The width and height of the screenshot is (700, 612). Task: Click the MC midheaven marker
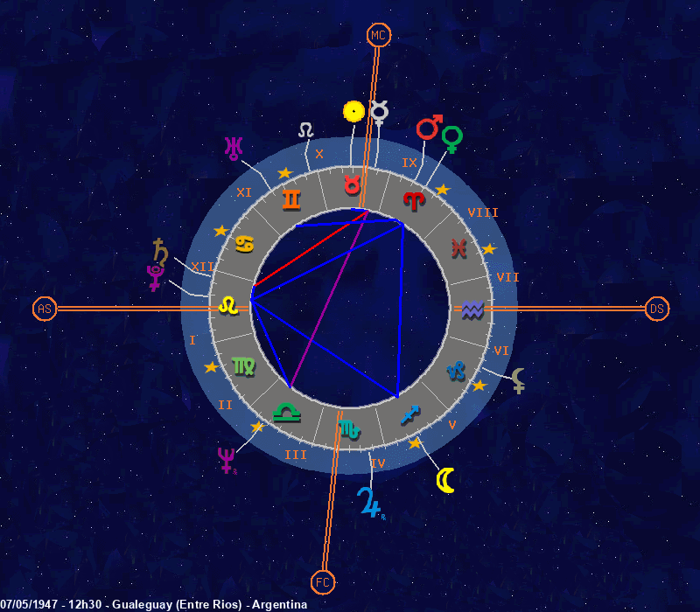pos(378,35)
